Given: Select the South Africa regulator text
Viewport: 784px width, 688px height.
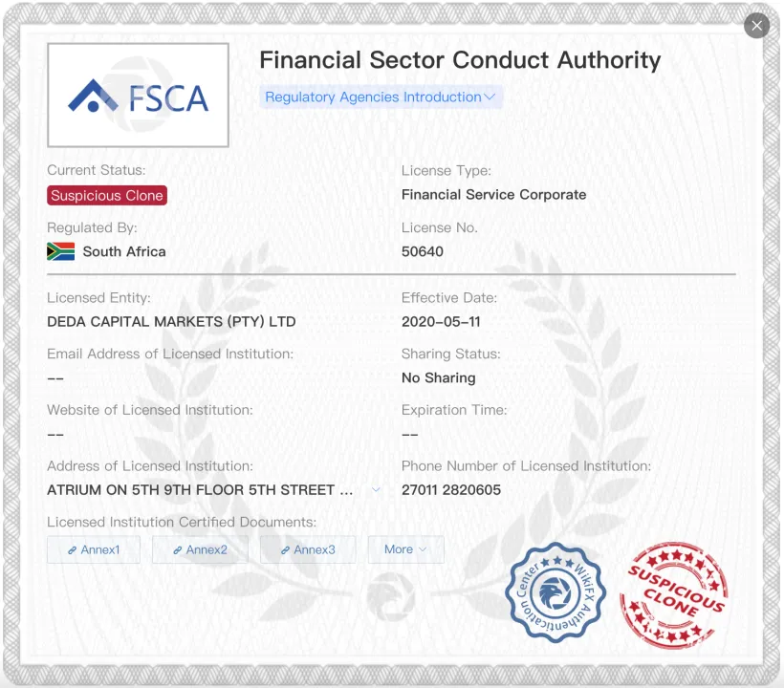Looking at the screenshot, I should 124,251.
